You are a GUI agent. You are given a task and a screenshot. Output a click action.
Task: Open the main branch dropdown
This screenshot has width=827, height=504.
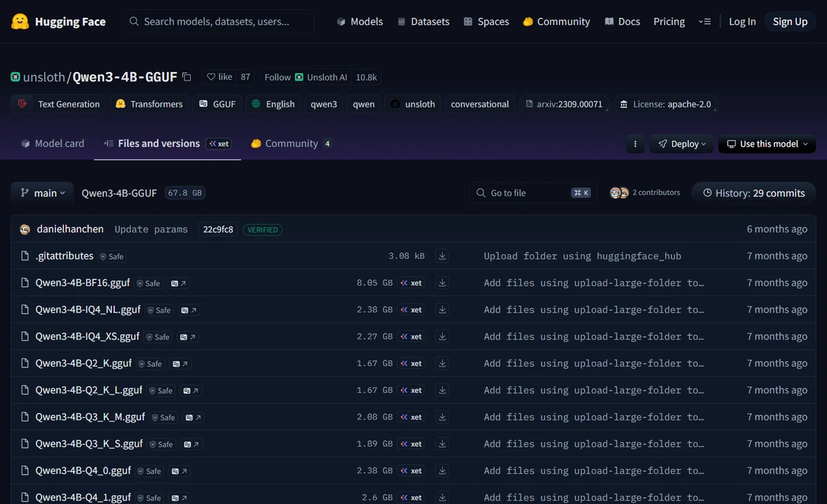[42, 193]
